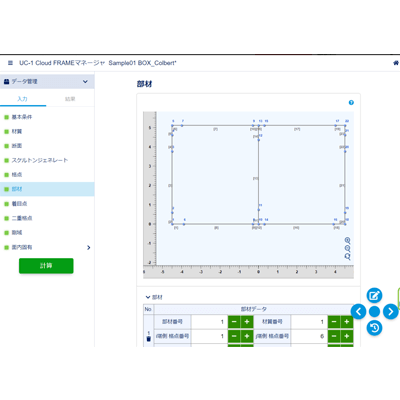Increase i側 格点番号 with plus button

pyautogui.click(x=247, y=336)
